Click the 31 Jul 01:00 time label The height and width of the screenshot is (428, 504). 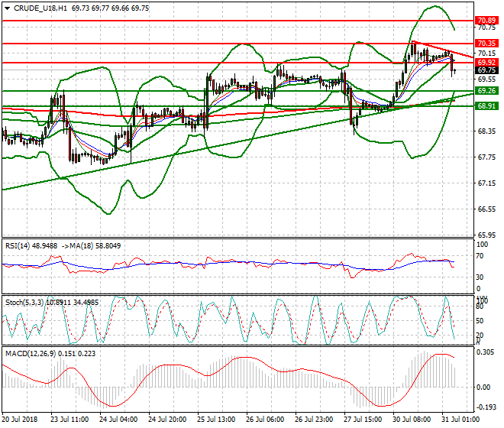pyautogui.click(x=460, y=420)
